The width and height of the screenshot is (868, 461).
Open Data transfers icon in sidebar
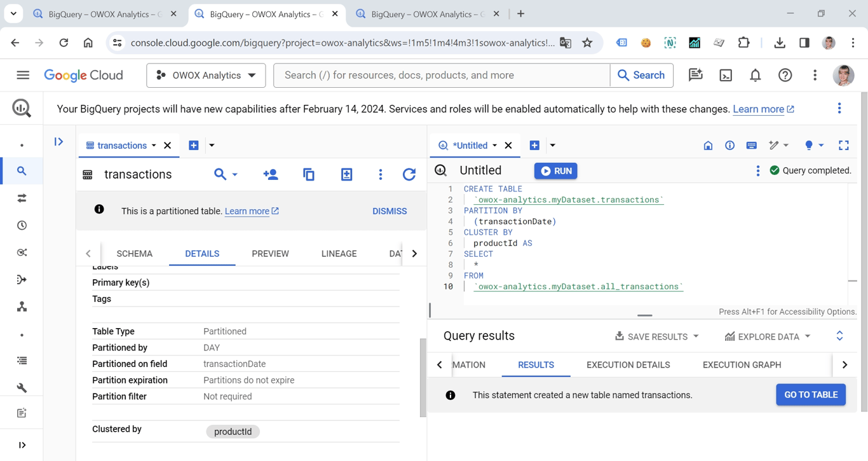coord(22,198)
